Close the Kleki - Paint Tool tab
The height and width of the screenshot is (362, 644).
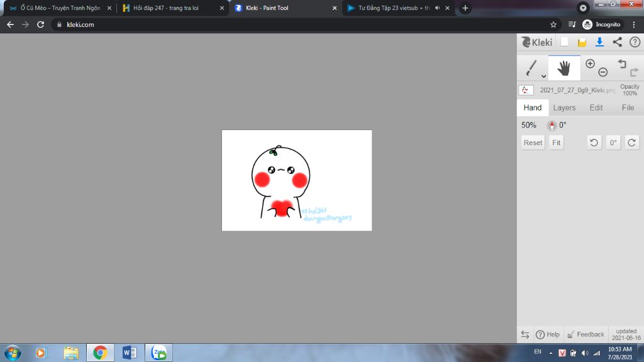[335, 8]
